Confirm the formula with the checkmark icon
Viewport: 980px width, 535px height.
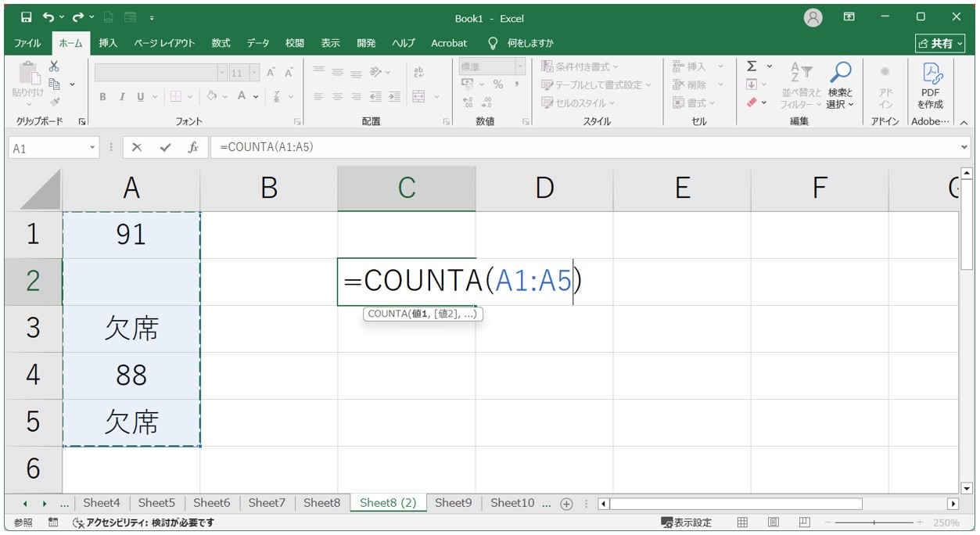[x=165, y=147]
